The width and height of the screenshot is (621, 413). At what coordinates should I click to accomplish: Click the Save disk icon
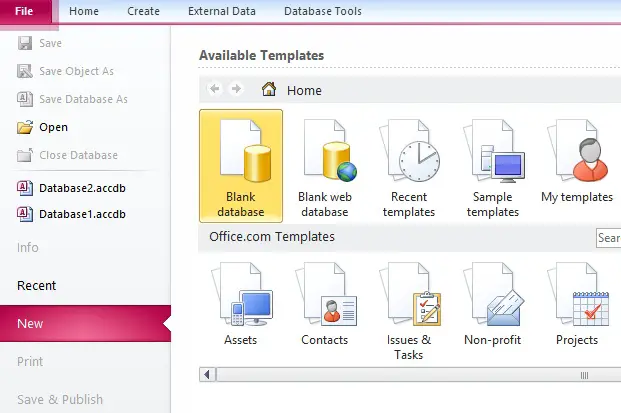25,43
